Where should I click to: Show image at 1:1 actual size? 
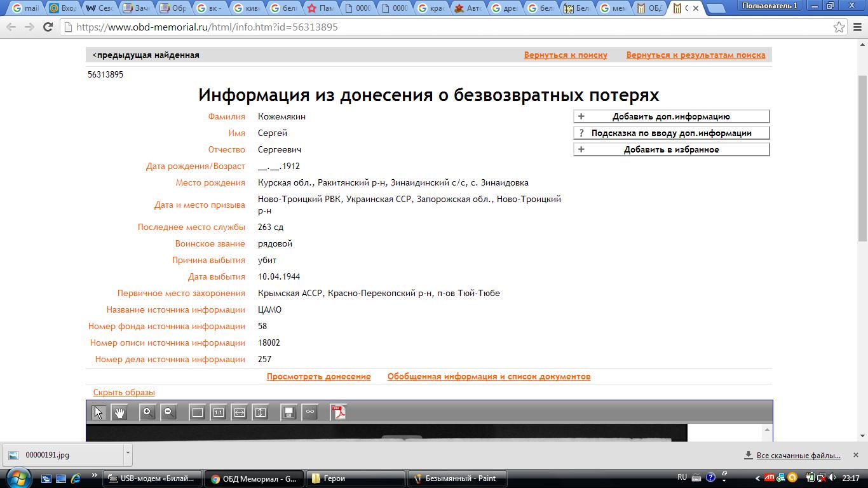tap(218, 412)
